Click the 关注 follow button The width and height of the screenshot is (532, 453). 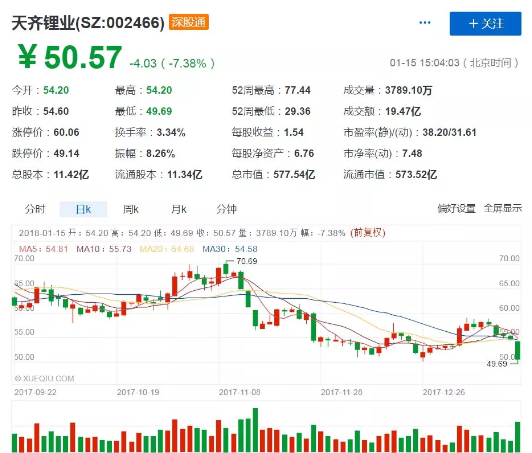point(485,24)
